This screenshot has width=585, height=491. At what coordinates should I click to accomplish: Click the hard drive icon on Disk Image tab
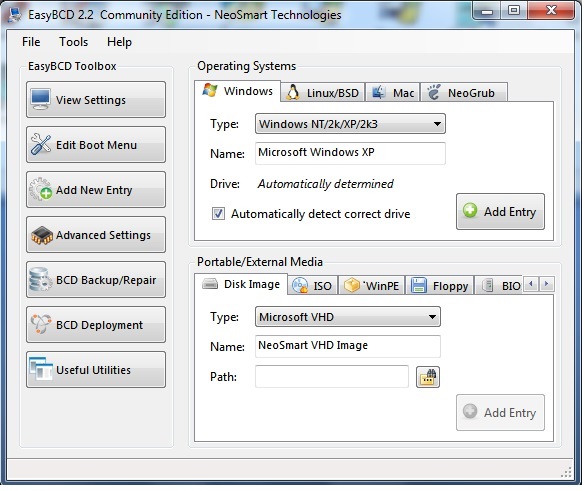pos(210,284)
